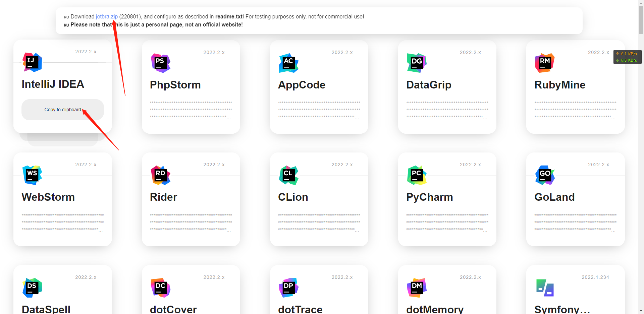Click the 2022.2.x version on PhpStorm card

[214, 52]
